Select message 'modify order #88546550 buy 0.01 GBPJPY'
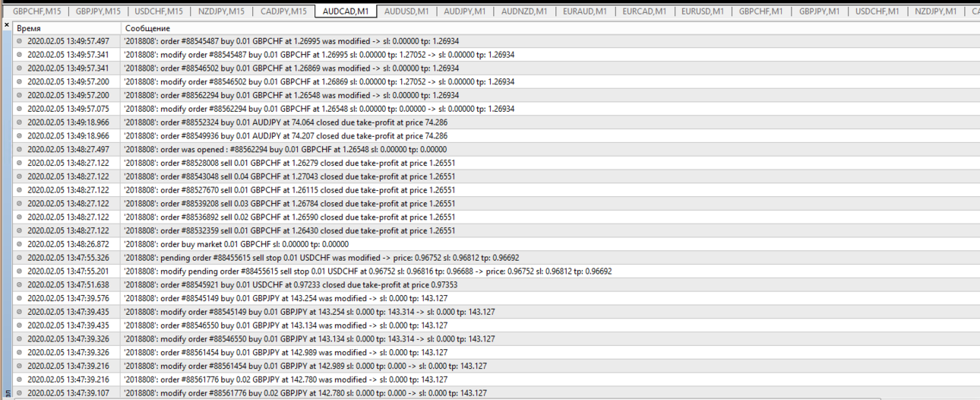Viewport: 980px width, 400px height. point(309,339)
